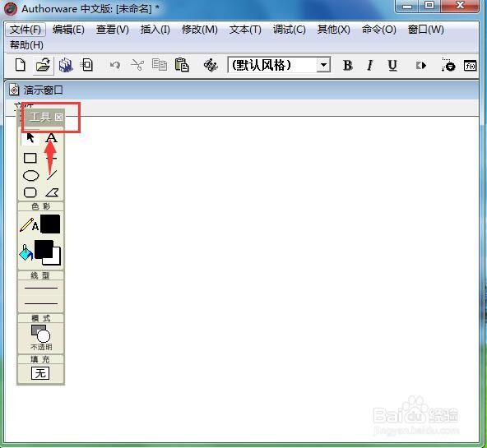This screenshot has height=448, width=487.
Task: Select the Text A tool
Action: [x=52, y=137]
